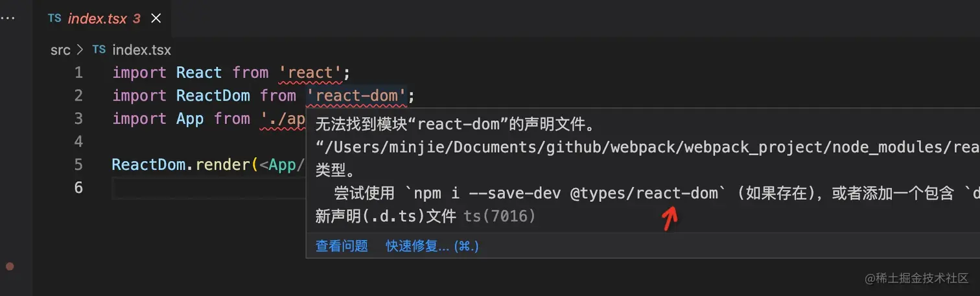Click the 'react-dom' string on line 2
The width and height of the screenshot is (980, 296).
click(356, 95)
